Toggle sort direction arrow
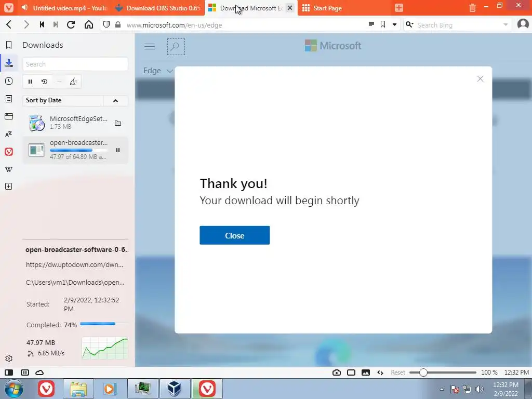 pos(115,100)
